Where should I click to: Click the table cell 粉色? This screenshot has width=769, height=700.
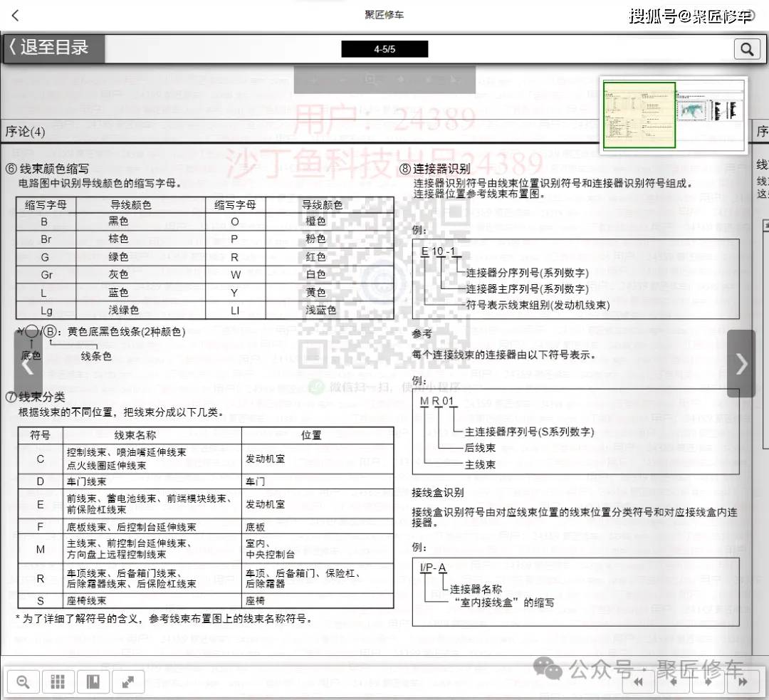pyautogui.click(x=316, y=239)
